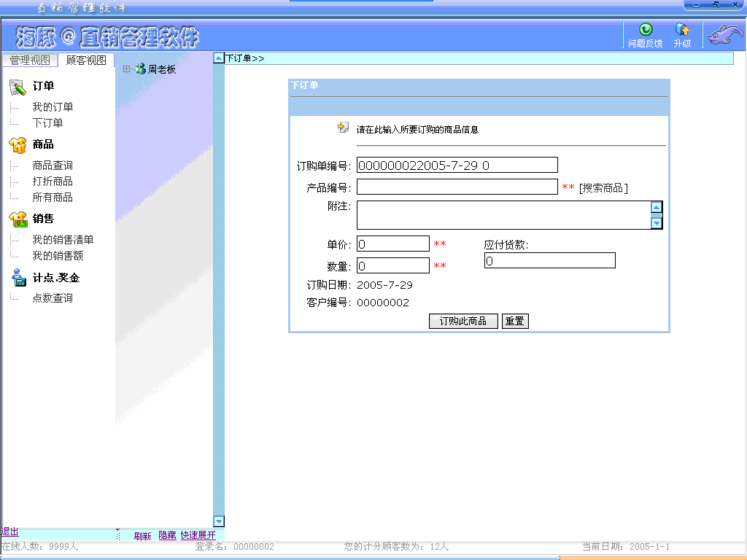Click 您的计分顾客数为 status text
747x560 pixels.
point(396,547)
